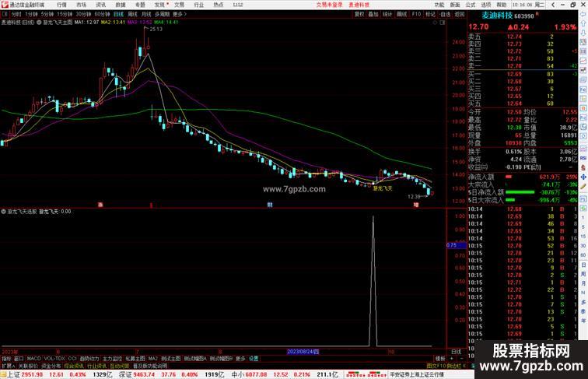The height and width of the screenshot is (379, 588).
Task: Switch to 周线 weekly chart
Action: pos(132,14)
